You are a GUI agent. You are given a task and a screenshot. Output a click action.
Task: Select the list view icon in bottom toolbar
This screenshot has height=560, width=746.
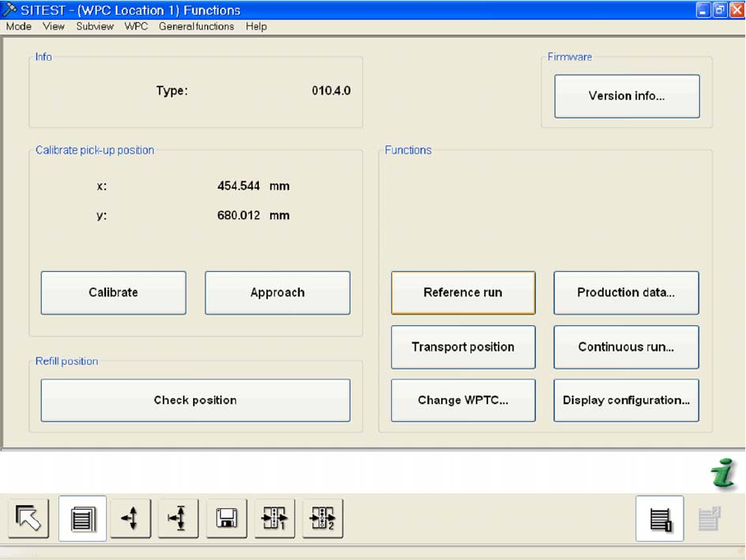[82, 519]
